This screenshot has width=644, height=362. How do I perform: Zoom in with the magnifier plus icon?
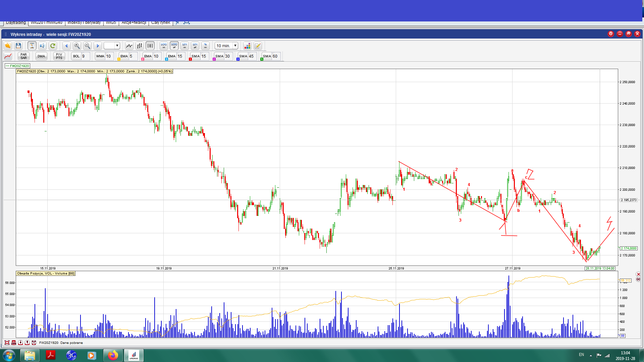pyautogui.click(x=77, y=46)
